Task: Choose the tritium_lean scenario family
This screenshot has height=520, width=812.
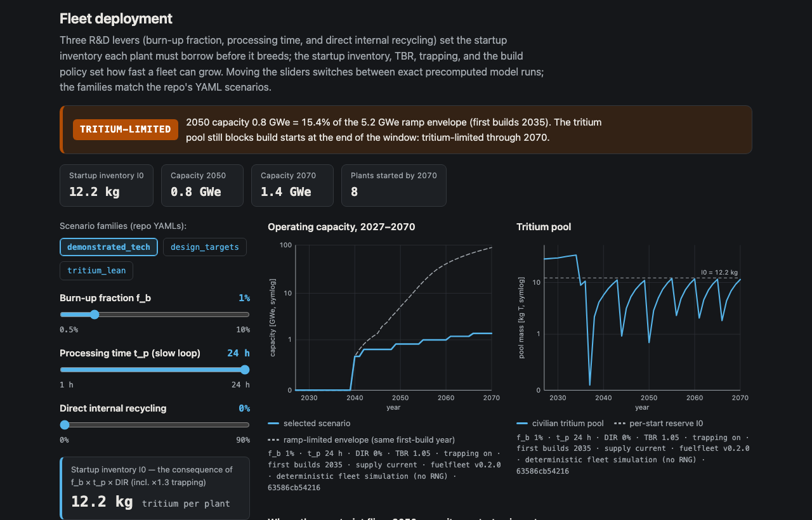Action: (x=96, y=270)
